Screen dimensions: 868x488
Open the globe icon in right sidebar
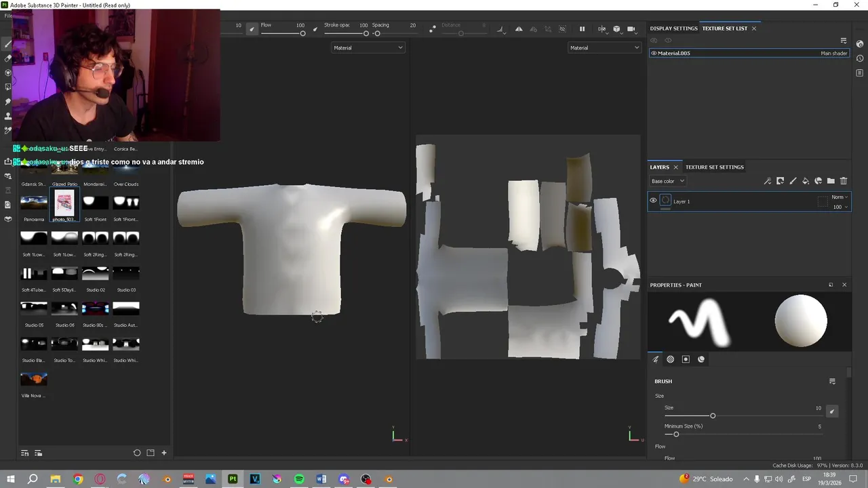[860, 44]
